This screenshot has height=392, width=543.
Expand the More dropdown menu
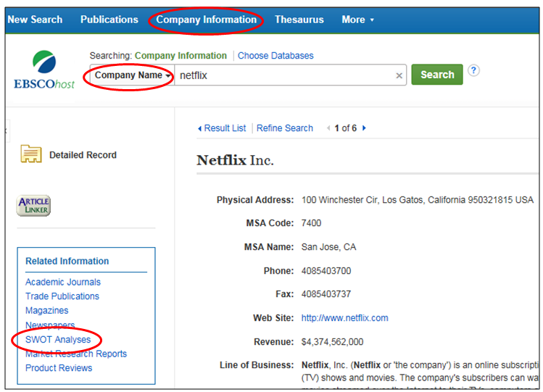point(357,20)
